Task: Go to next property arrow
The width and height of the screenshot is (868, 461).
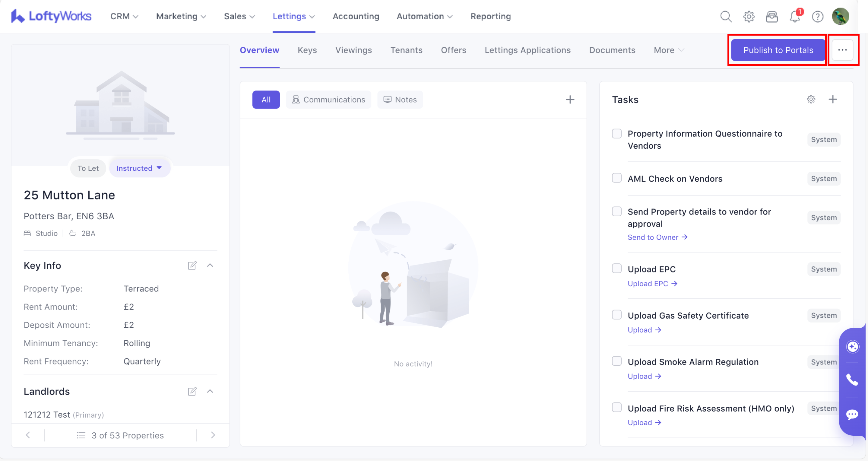Action: point(213,435)
